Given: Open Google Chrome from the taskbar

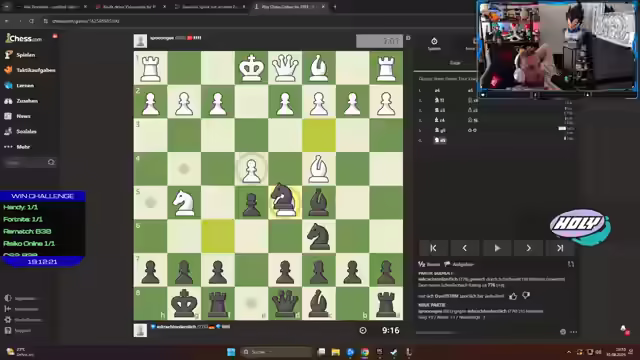Looking at the screenshot, I should (x=365, y=352).
